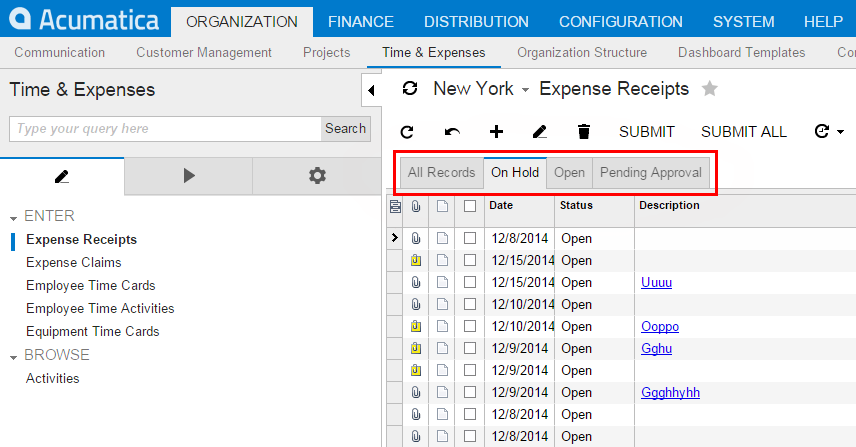Mark Expense Receipts as favorite star

click(x=710, y=89)
